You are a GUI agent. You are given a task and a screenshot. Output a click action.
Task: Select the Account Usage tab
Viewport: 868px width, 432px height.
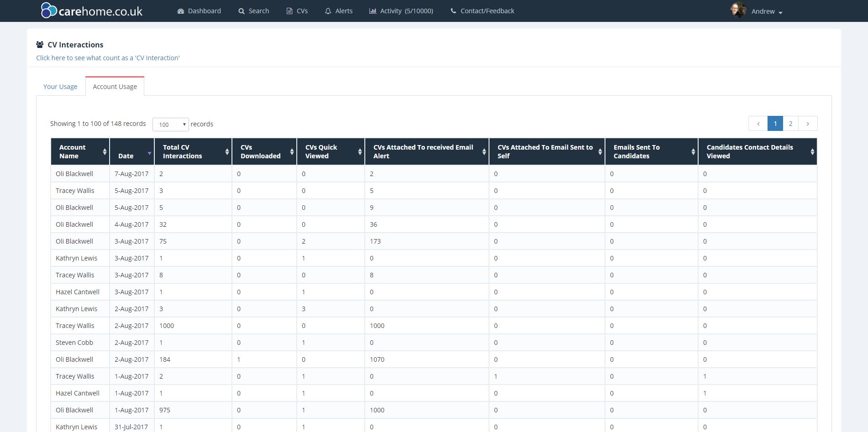point(115,87)
